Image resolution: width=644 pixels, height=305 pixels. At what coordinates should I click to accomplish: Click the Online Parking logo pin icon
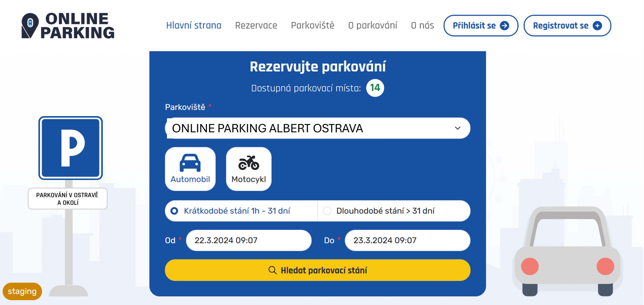click(30, 25)
